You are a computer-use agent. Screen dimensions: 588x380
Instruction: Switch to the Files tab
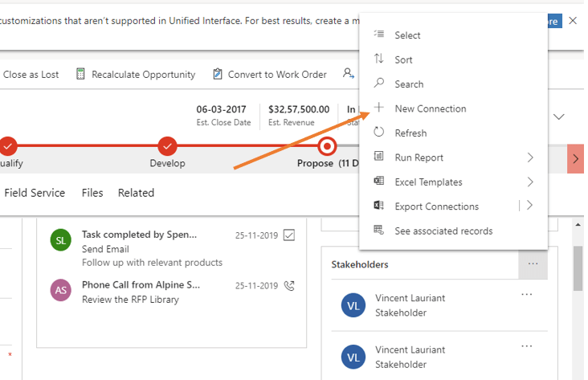tap(92, 193)
